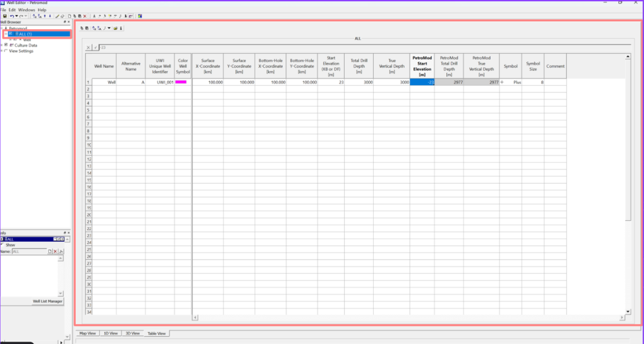This screenshot has height=344, width=644.
Task: Open dropdown arrow in table view toolbar
Action: (109, 29)
